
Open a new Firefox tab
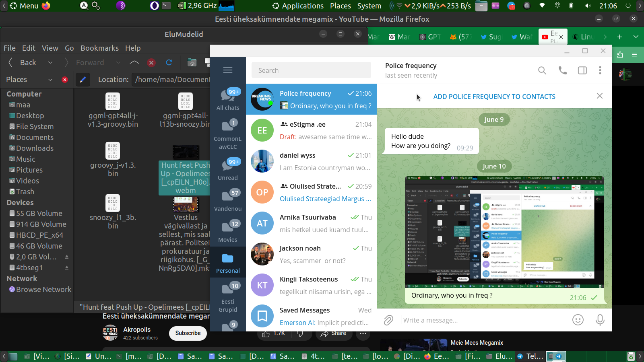click(x=620, y=37)
